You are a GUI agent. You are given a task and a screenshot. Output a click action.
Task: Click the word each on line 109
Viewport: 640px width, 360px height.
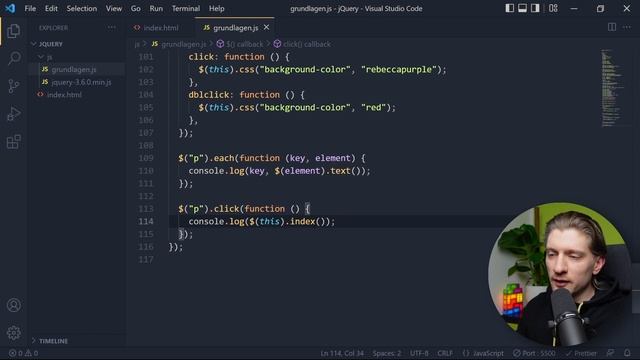[224, 158]
